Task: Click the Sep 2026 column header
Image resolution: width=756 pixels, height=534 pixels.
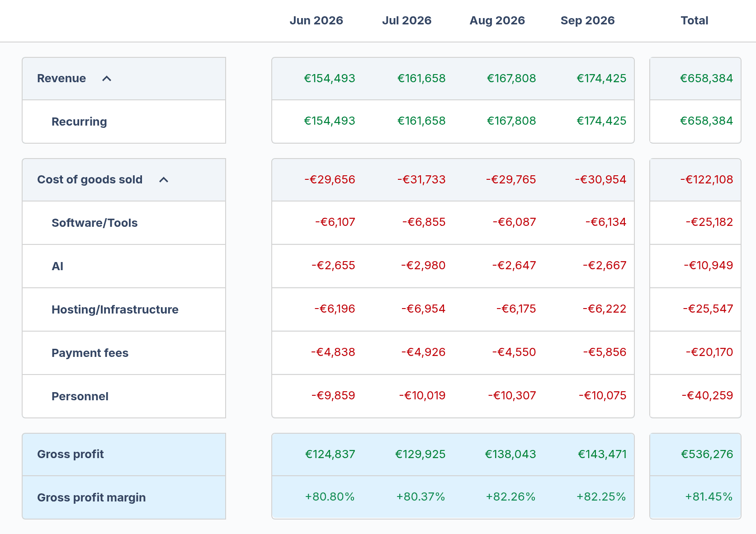Action: [588, 20]
